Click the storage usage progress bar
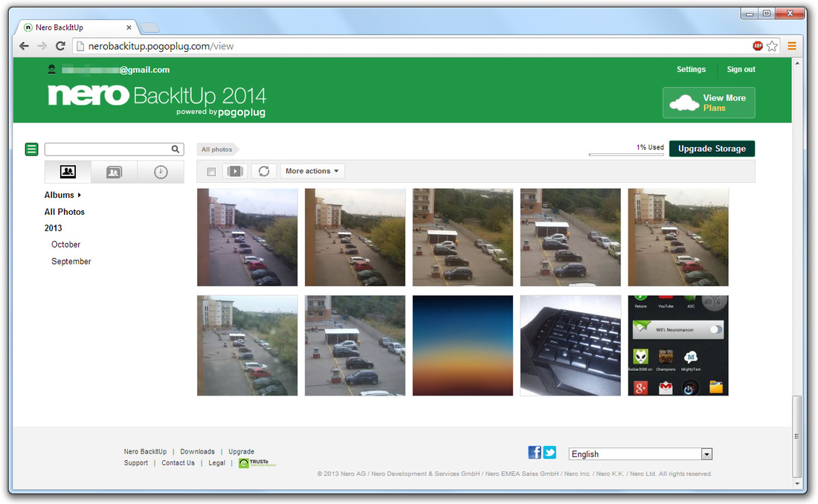This screenshot has height=504, width=818. (x=626, y=155)
